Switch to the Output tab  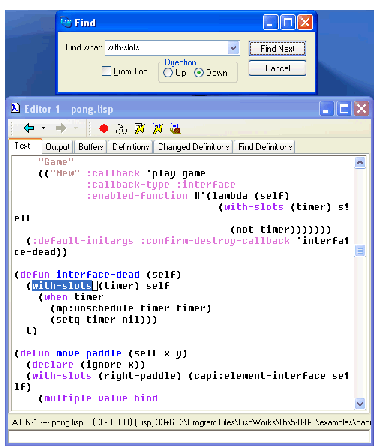tap(57, 147)
